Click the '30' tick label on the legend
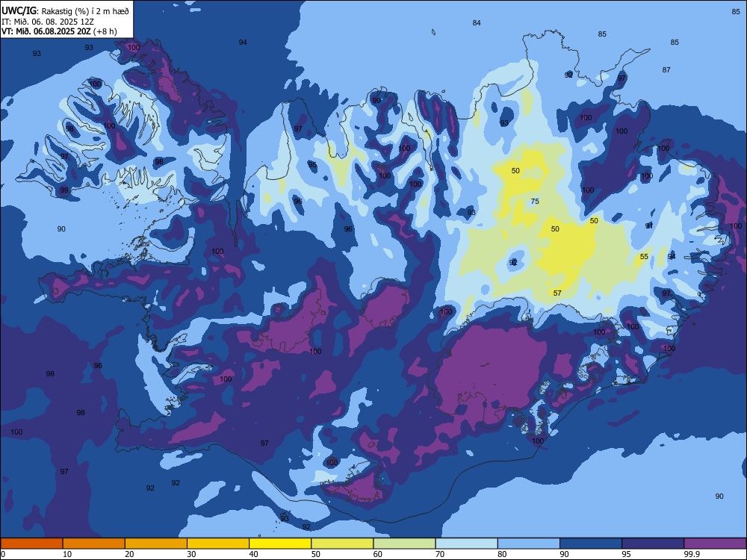This screenshot has width=747, height=560. 191,554
